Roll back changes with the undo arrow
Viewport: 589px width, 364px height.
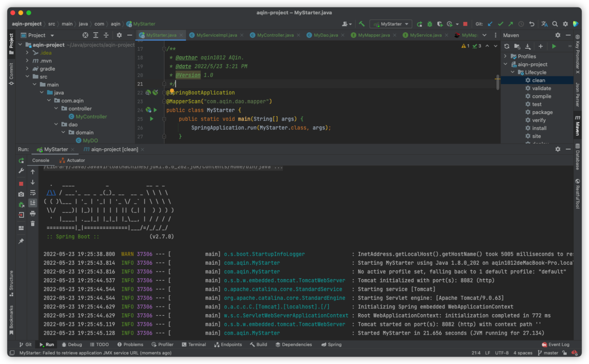click(x=531, y=24)
